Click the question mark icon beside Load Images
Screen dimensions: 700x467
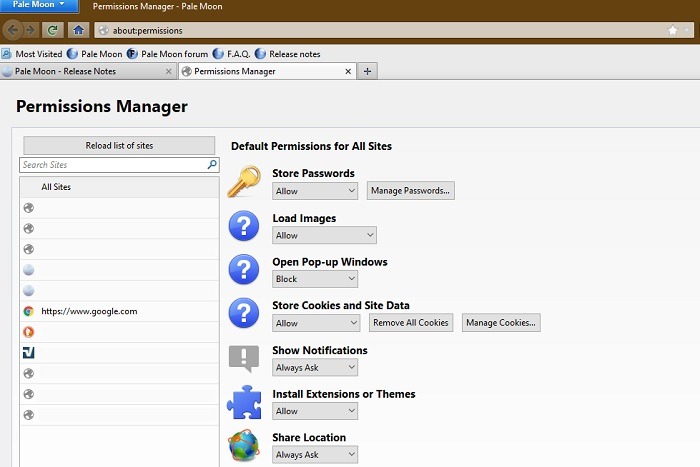[x=244, y=226]
